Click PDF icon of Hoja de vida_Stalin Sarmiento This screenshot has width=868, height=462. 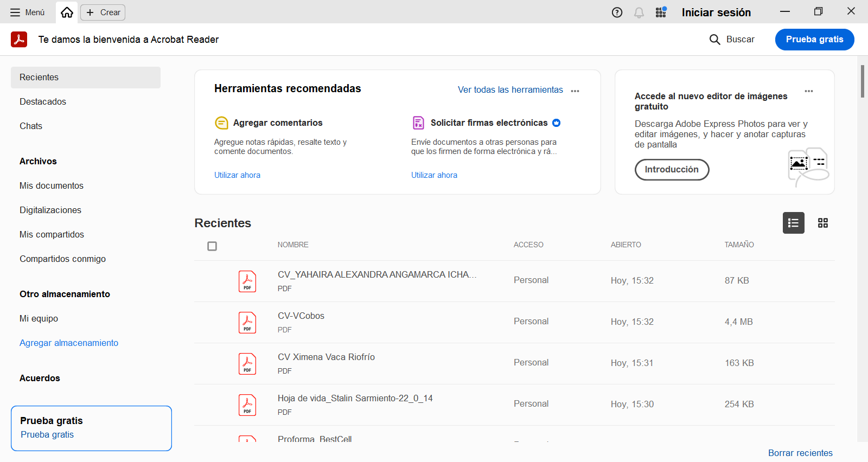point(247,405)
